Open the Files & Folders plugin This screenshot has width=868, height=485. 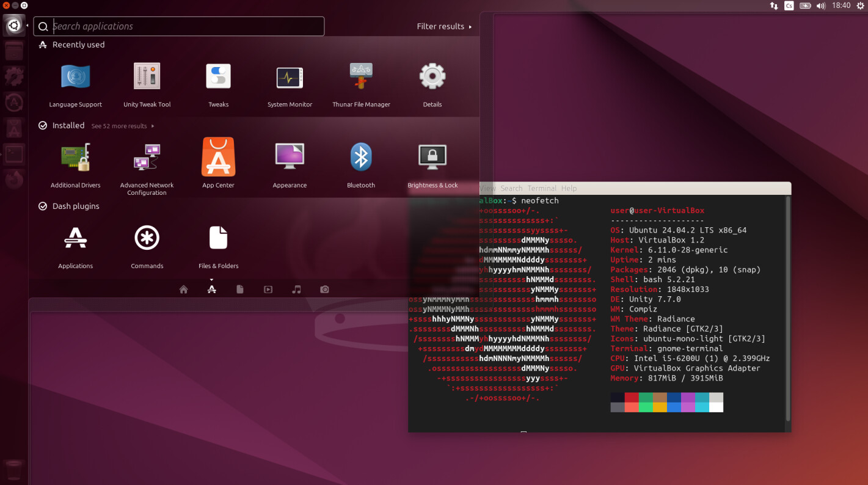click(218, 238)
